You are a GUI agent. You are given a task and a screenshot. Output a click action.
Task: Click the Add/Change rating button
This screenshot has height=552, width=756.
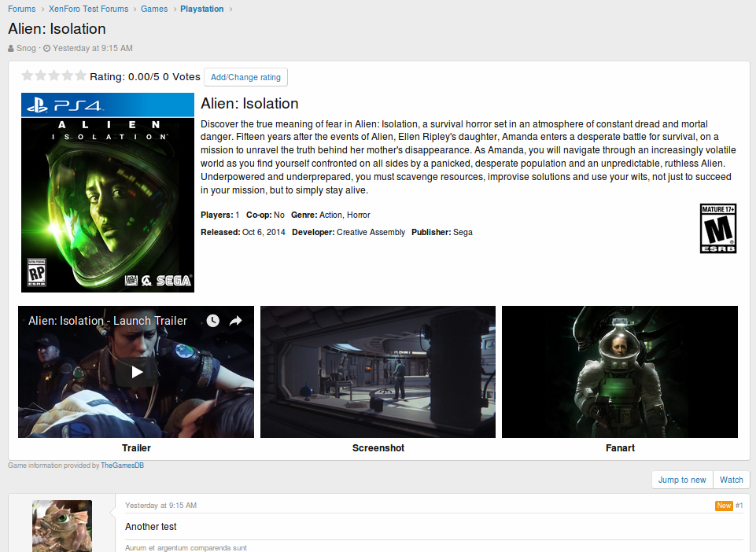[x=246, y=77]
